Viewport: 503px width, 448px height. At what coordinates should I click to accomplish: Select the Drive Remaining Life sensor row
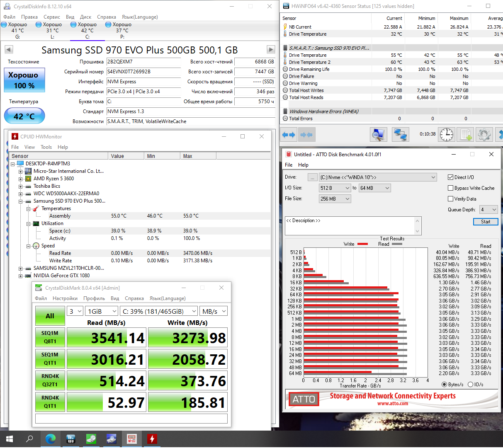(x=391, y=69)
